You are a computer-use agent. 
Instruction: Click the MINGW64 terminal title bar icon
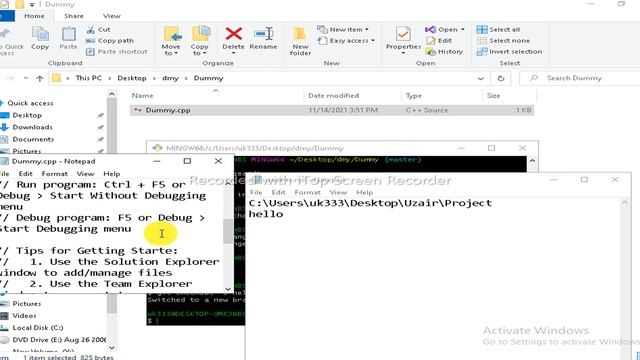tap(157, 148)
